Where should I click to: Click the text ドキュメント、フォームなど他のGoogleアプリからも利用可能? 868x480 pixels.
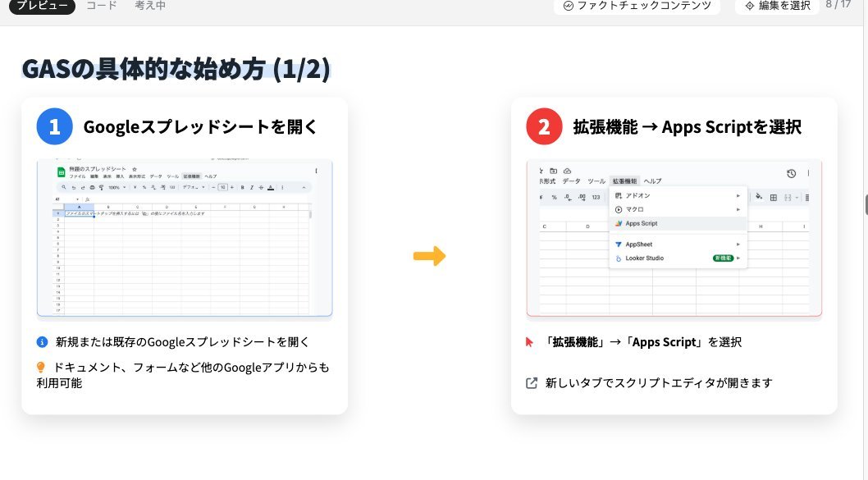coord(183,375)
